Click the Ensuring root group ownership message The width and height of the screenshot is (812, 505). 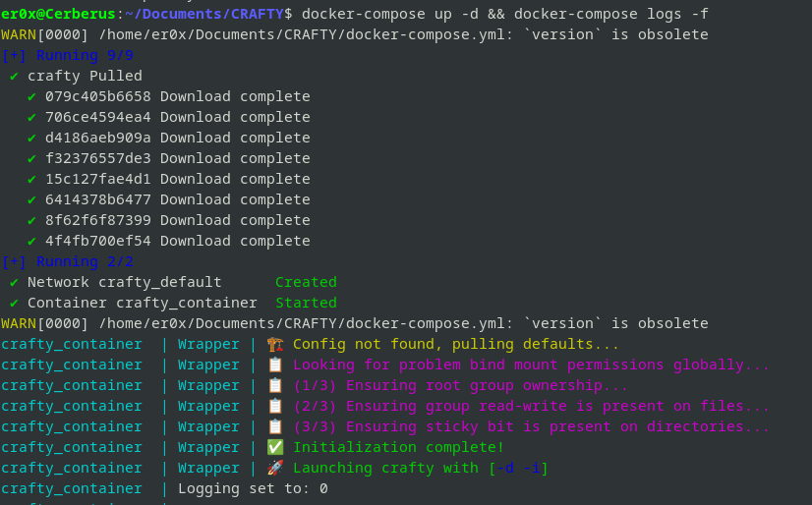coord(460,385)
